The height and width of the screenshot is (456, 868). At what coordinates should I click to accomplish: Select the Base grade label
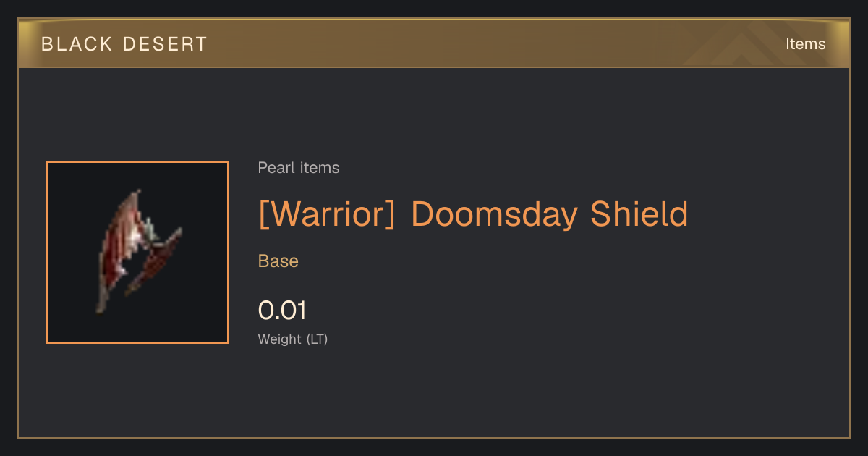(278, 261)
